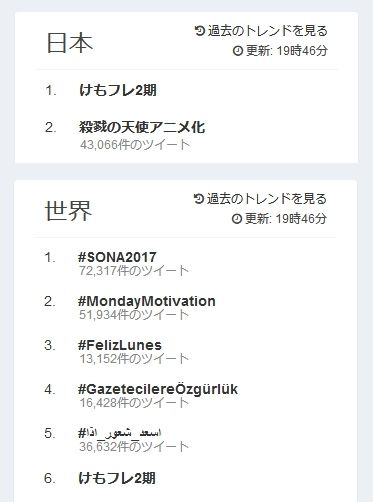373x502 pixels.
Task: Click the 43,066件のツイート count text
Action: pos(135,145)
